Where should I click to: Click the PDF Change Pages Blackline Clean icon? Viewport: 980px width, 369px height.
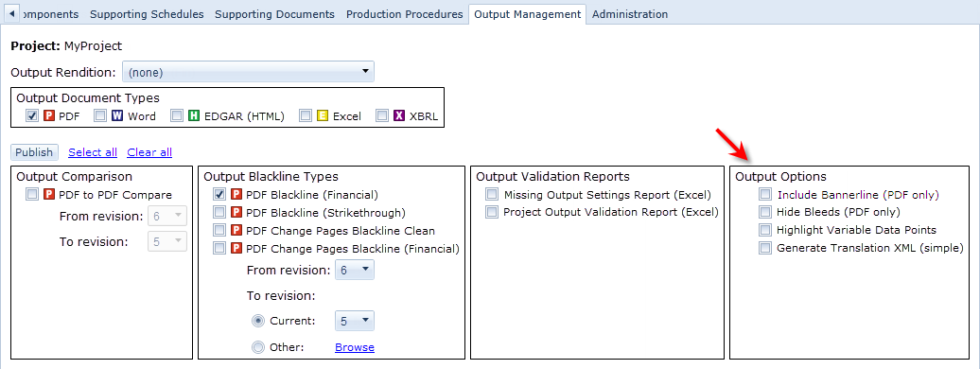[x=236, y=231]
